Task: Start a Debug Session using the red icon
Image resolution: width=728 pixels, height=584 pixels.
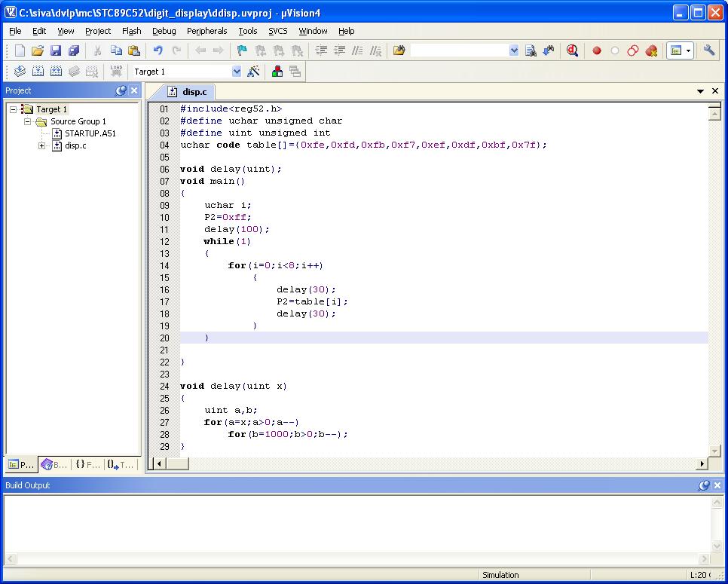Action: (571, 52)
